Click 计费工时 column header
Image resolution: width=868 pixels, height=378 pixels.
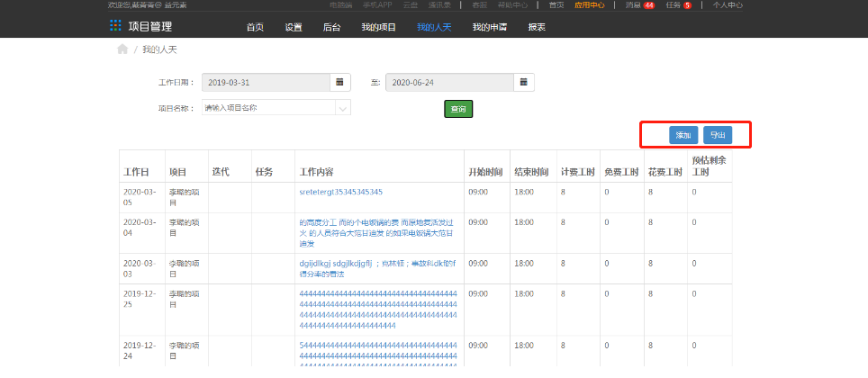point(577,172)
